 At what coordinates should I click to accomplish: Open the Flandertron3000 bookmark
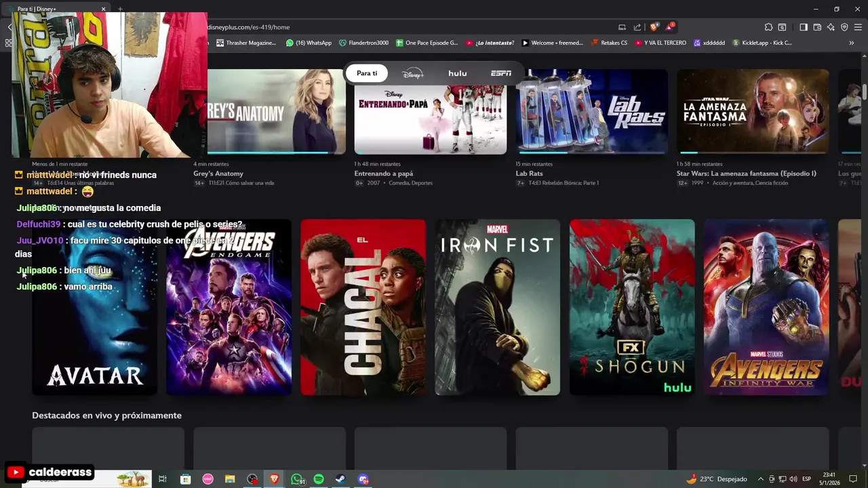click(x=363, y=43)
